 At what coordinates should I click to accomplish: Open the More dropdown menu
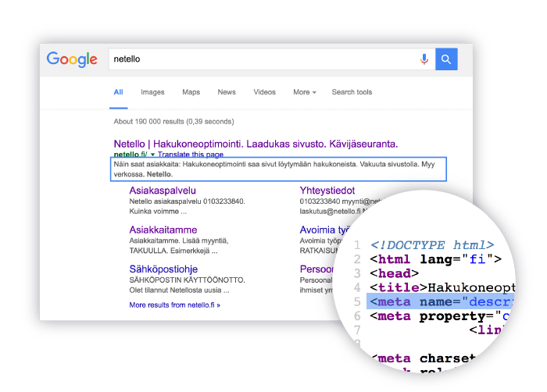[x=305, y=92]
